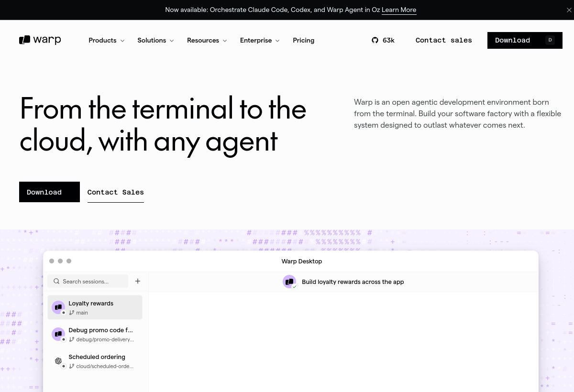This screenshot has height=392, width=574.
Task: Focus the Search sessions field
Action: click(x=88, y=281)
